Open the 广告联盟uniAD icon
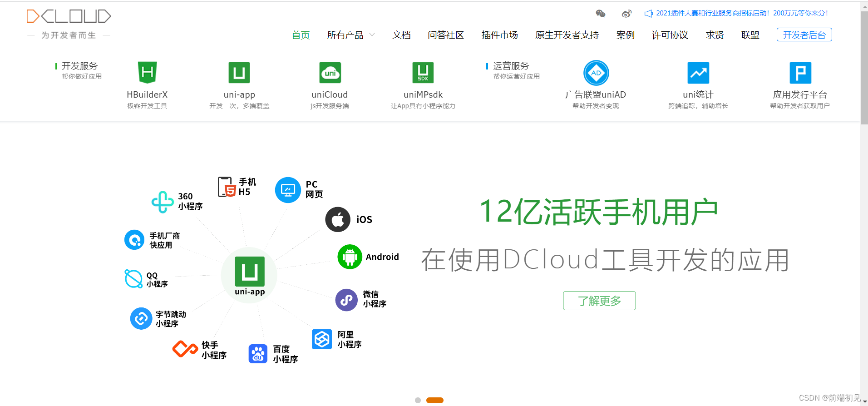 point(596,73)
